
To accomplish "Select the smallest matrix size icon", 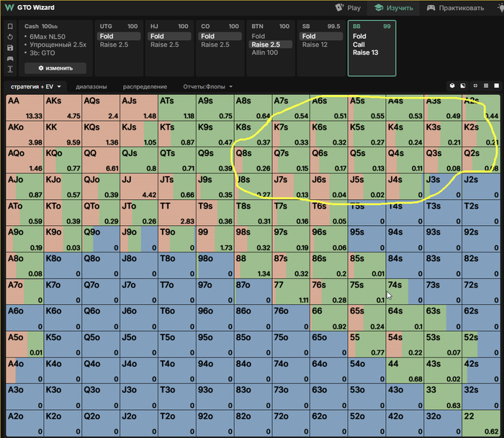I will (475, 86).
